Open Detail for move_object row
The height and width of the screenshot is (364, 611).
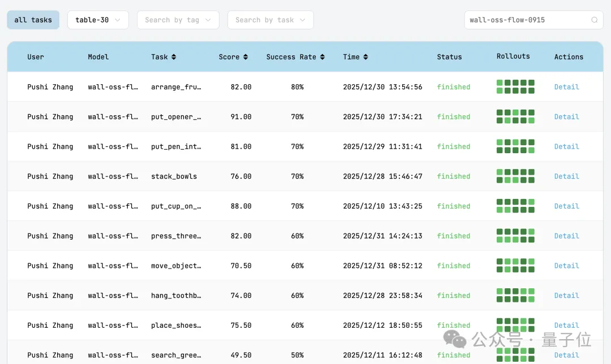click(x=566, y=266)
